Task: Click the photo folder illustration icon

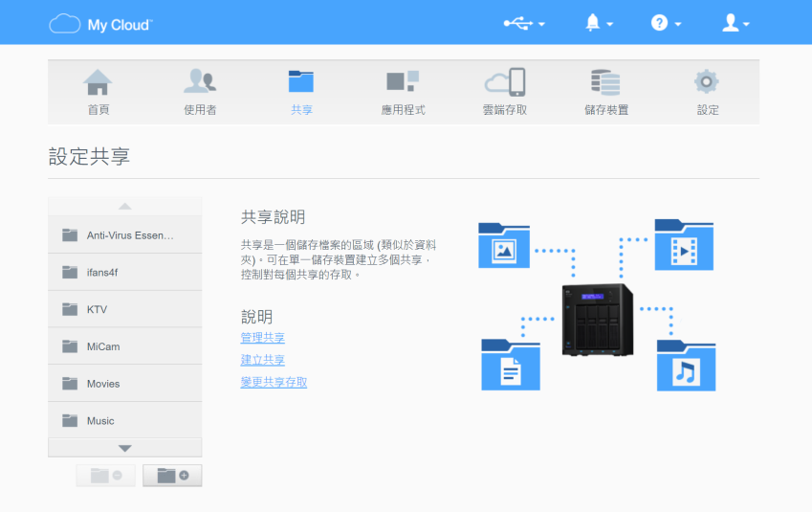Action: [x=504, y=246]
